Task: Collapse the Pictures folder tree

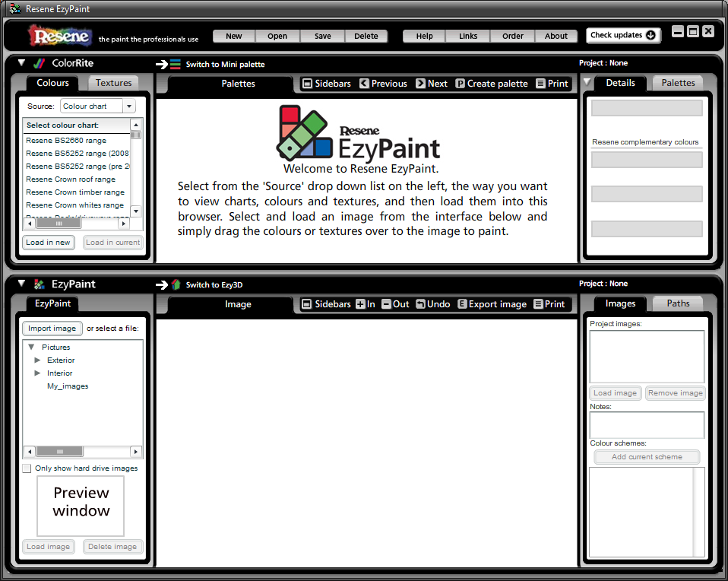Action: [x=31, y=347]
